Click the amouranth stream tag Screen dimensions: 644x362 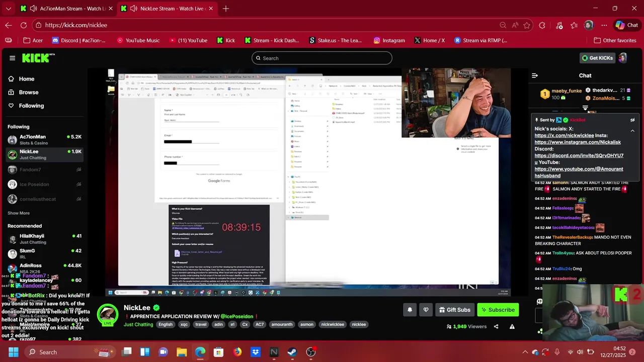[x=282, y=324]
